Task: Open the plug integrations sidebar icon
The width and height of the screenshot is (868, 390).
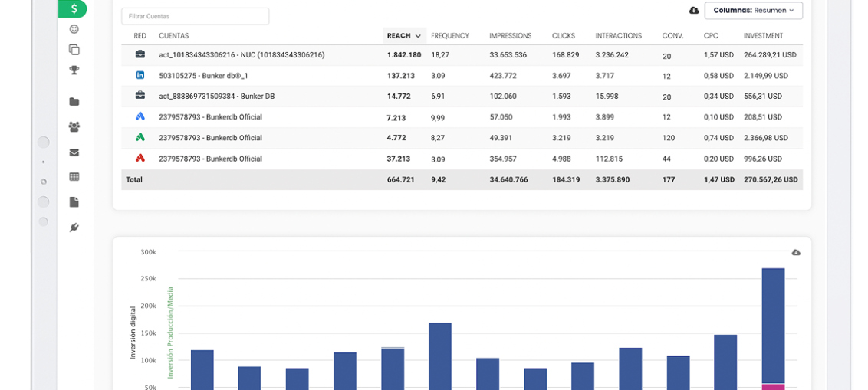Action: tap(74, 228)
